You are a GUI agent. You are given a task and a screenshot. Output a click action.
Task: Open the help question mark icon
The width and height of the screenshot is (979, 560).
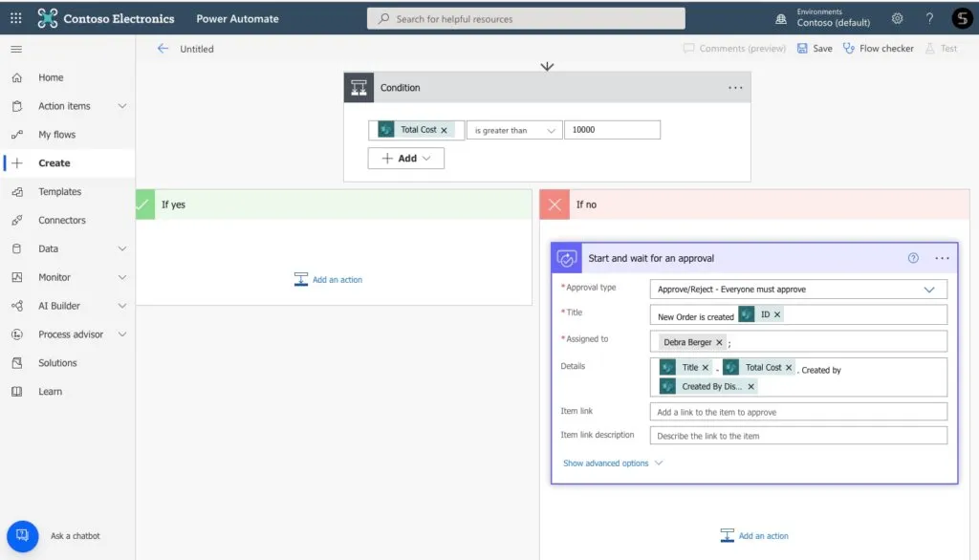coord(929,18)
